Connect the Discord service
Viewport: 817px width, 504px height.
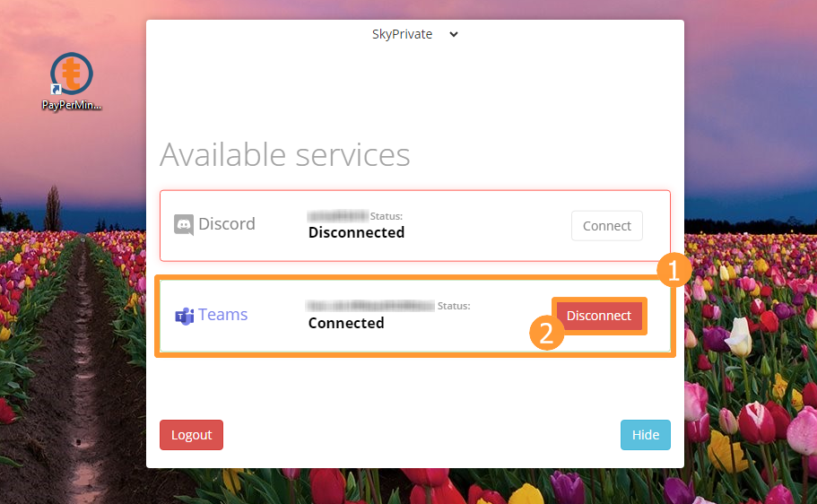[x=606, y=226]
